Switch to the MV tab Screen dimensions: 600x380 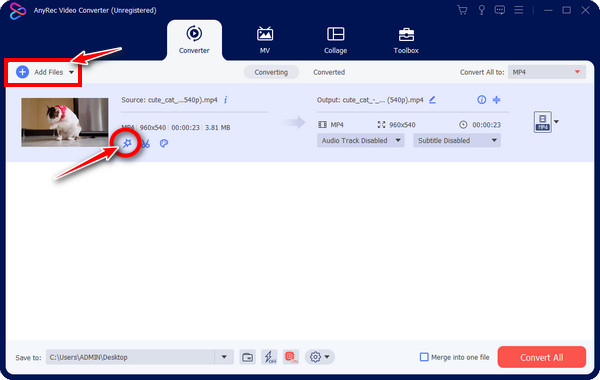click(264, 40)
